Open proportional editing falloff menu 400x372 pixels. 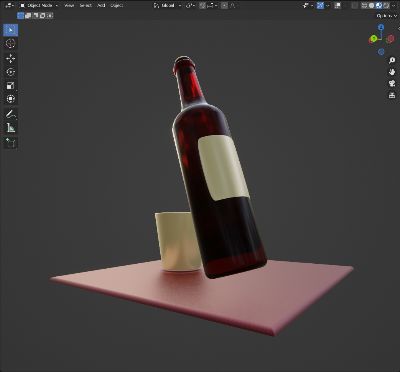(x=233, y=5)
